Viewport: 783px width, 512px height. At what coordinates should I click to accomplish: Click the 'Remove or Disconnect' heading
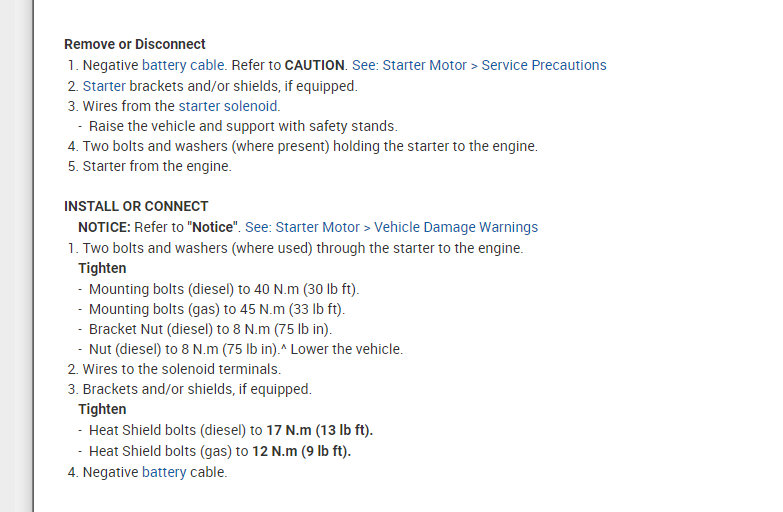[x=135, y=44]
